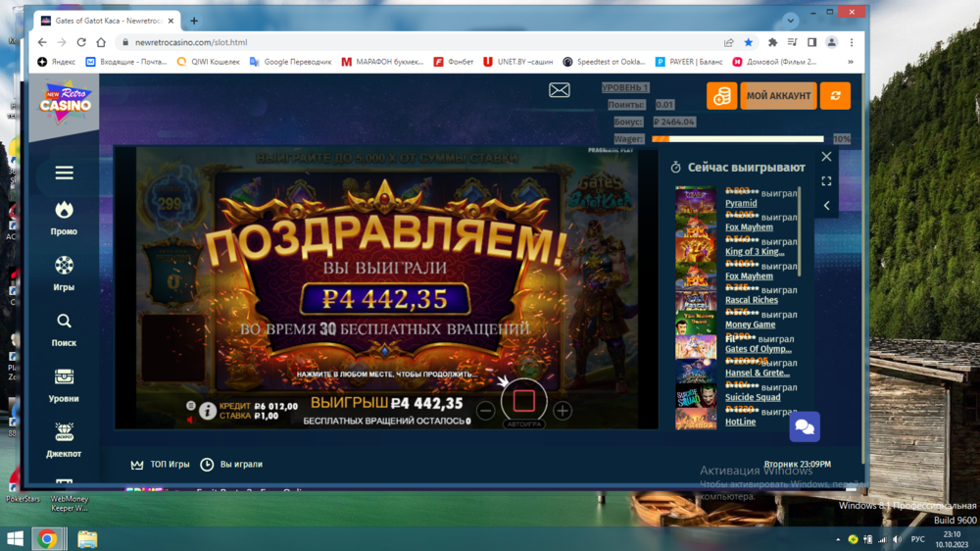
Task: Click the orange refresh balance button
Action: tap(835, 96)
